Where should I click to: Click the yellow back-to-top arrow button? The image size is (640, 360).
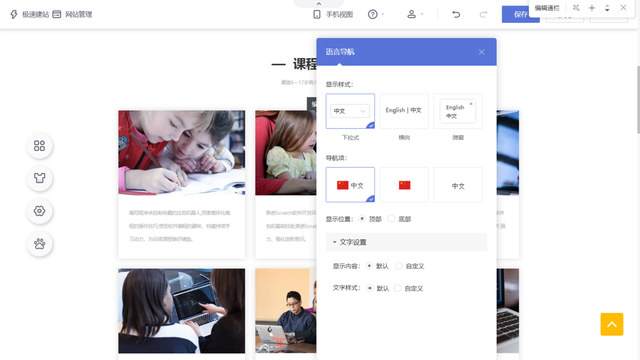611,324
